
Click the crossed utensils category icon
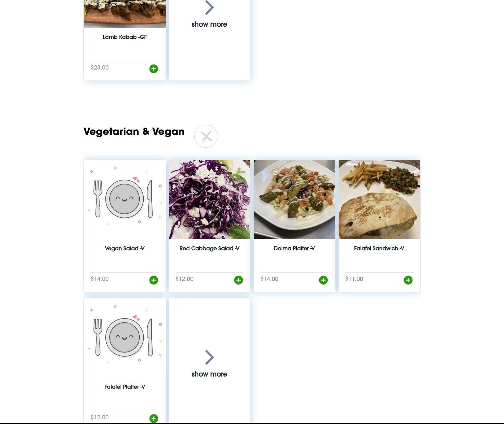point(206,136)
